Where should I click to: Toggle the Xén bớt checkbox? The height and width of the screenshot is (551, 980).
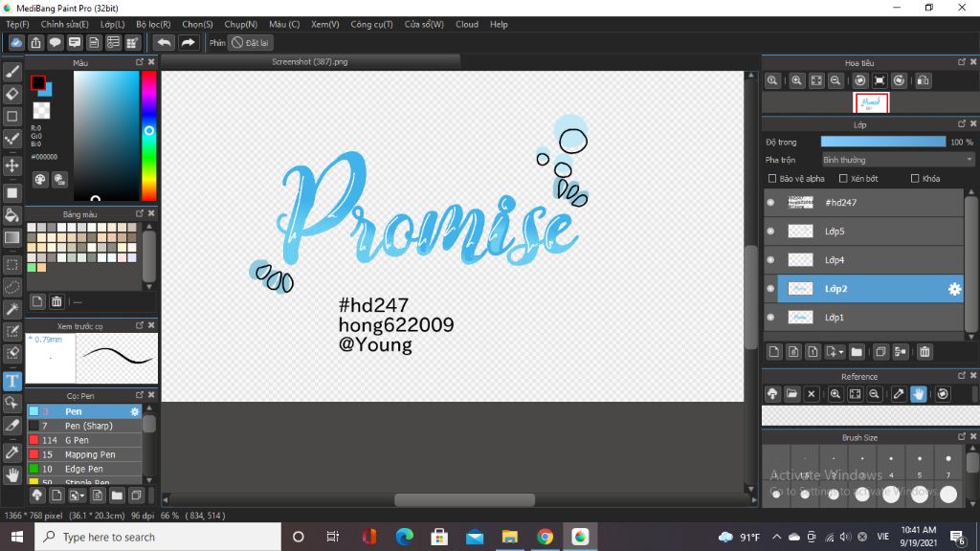(x=843, y=179)
